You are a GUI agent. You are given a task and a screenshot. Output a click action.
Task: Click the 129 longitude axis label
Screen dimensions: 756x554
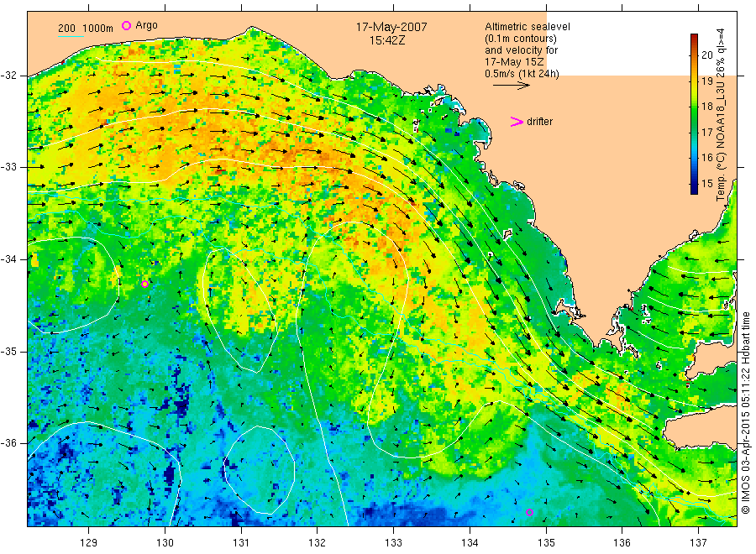pyautogui.click(x=89, y=542)
